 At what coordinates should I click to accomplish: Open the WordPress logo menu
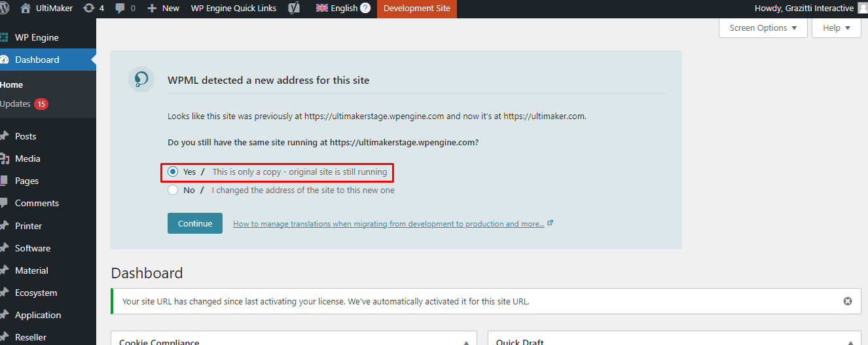(5, 9)
